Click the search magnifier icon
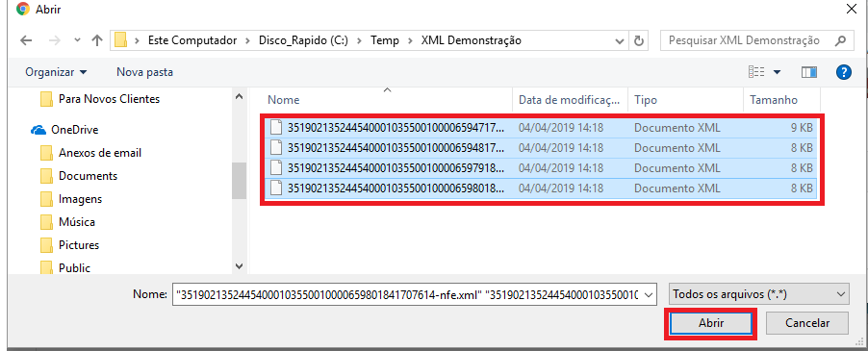 click(840, 41)
